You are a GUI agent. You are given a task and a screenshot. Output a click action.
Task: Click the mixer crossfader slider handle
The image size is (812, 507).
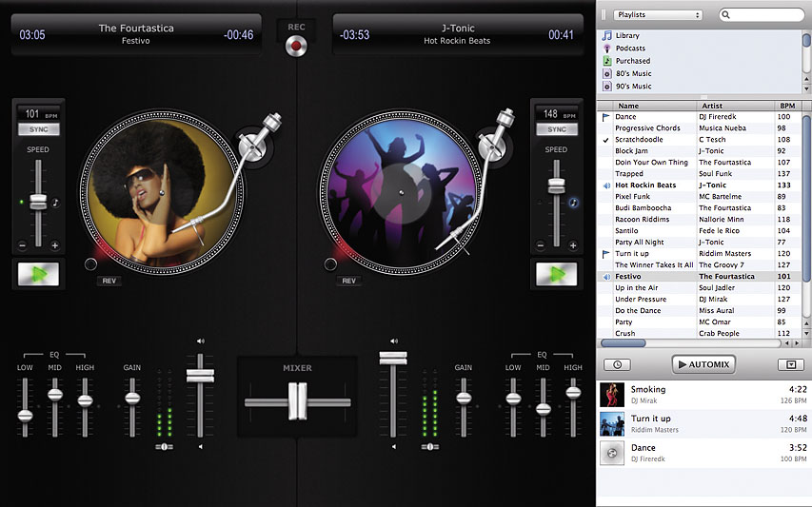[298, 400]
